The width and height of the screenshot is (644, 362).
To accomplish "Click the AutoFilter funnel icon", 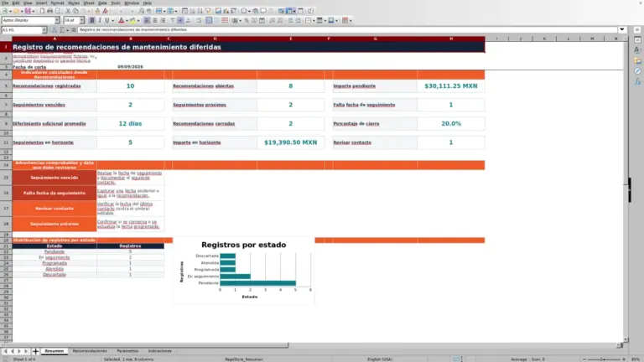I will pos(208,11).
